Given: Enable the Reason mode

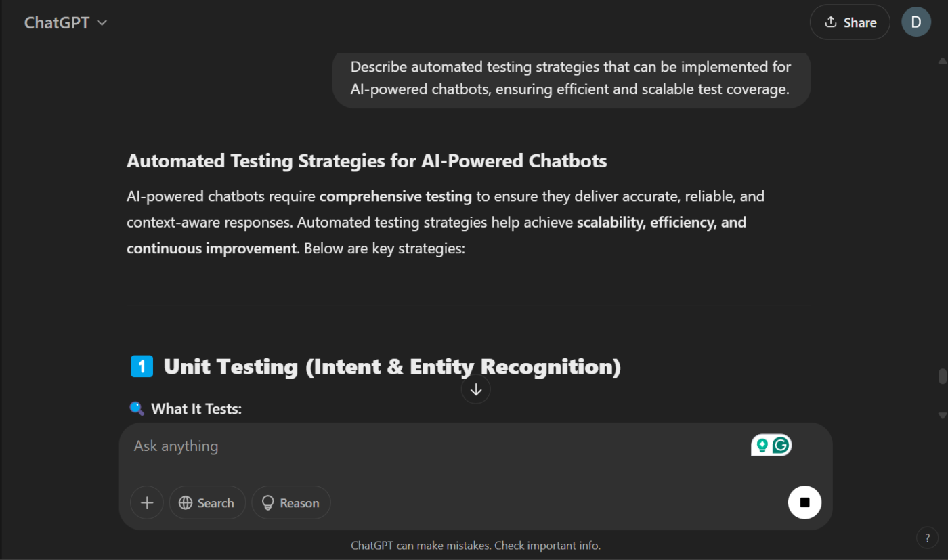Looking at the screenshot, I should [290, 502].
